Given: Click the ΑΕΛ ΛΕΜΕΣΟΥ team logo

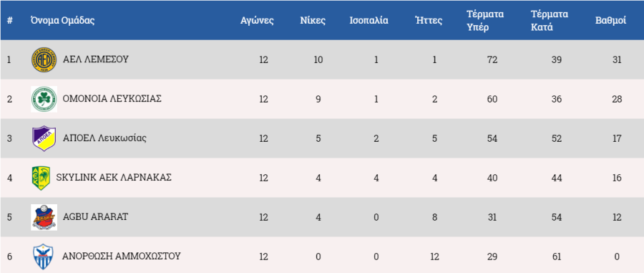Looking at the screenshot, I should pyautogui.click(x=44, y=59).
